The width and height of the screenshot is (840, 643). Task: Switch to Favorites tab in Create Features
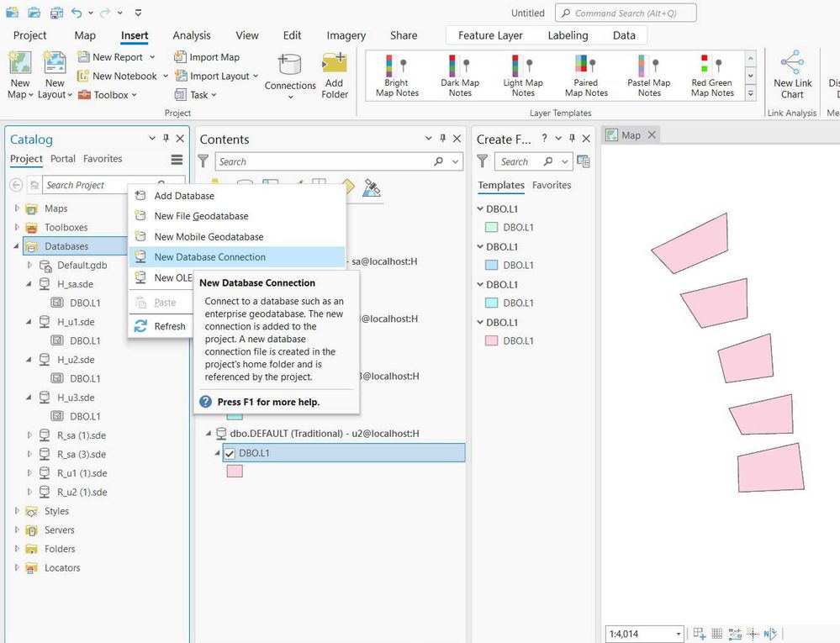tap(552, 185)
